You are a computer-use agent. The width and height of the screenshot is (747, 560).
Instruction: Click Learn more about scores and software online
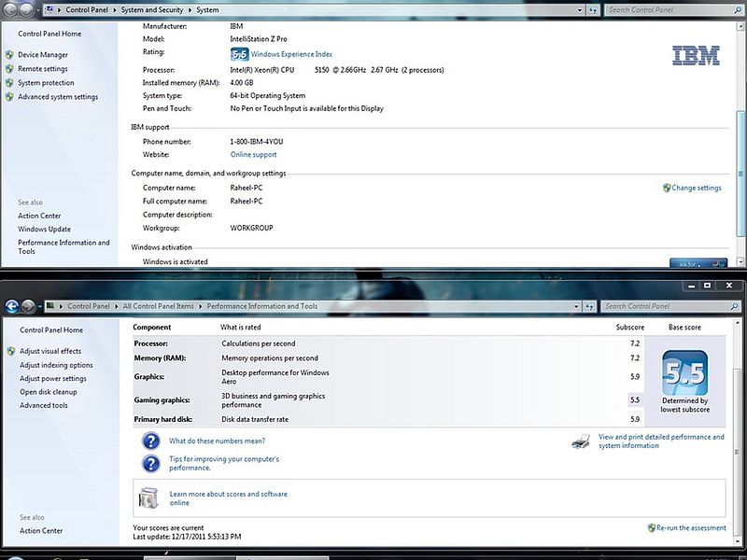coord(229,498)
